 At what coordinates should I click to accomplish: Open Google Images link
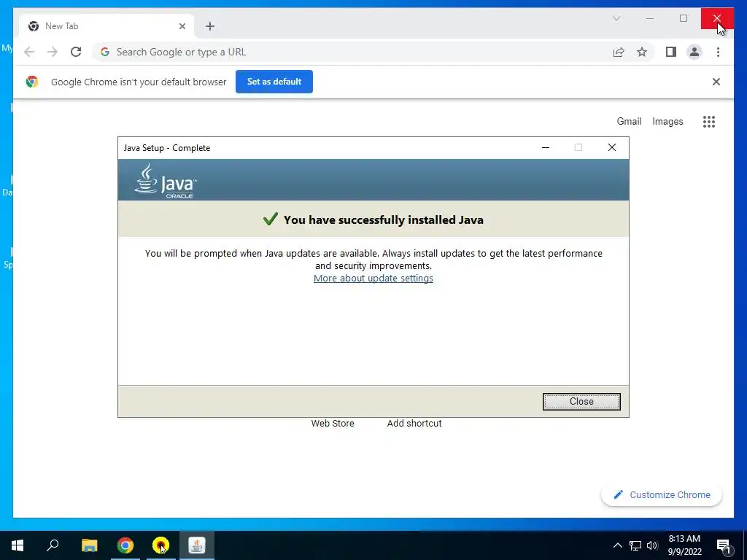click(x=667, y=122)
